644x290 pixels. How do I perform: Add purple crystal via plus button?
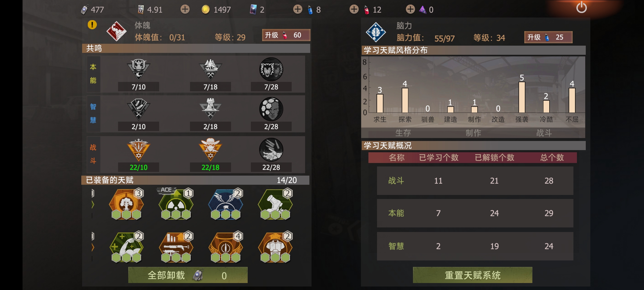pos(410,9)
